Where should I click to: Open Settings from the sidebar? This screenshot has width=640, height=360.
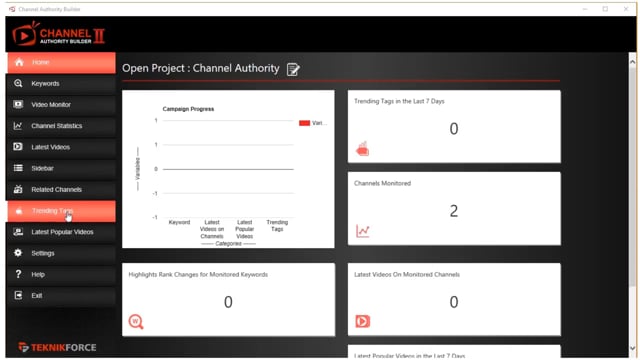point(61,253)
